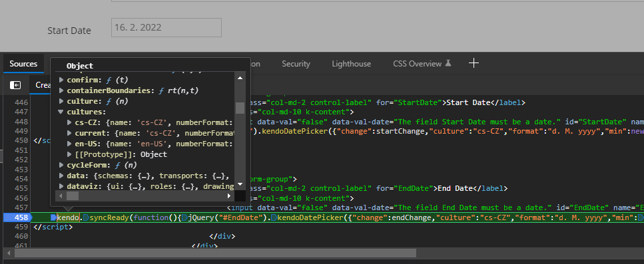Open the Security tab

tap(296, 64)
